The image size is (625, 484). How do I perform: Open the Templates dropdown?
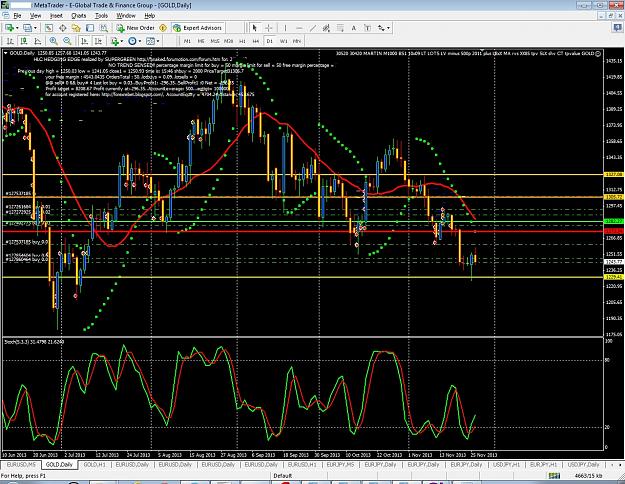(x=153, y=41)
